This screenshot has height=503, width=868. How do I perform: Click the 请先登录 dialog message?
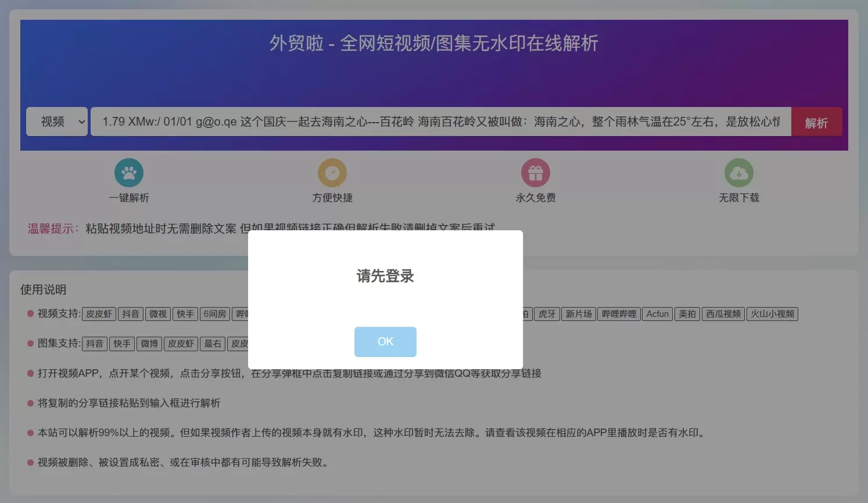point(385,276)
